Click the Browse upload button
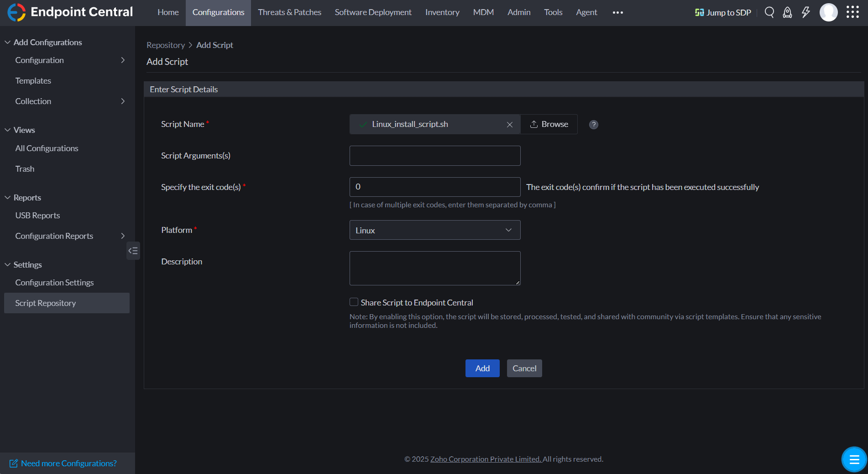Screen dimensions: 868x474 click(549, 124)
